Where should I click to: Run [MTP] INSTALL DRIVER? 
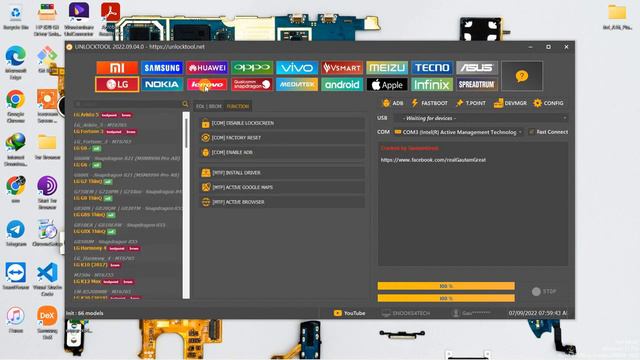point(282,173)
